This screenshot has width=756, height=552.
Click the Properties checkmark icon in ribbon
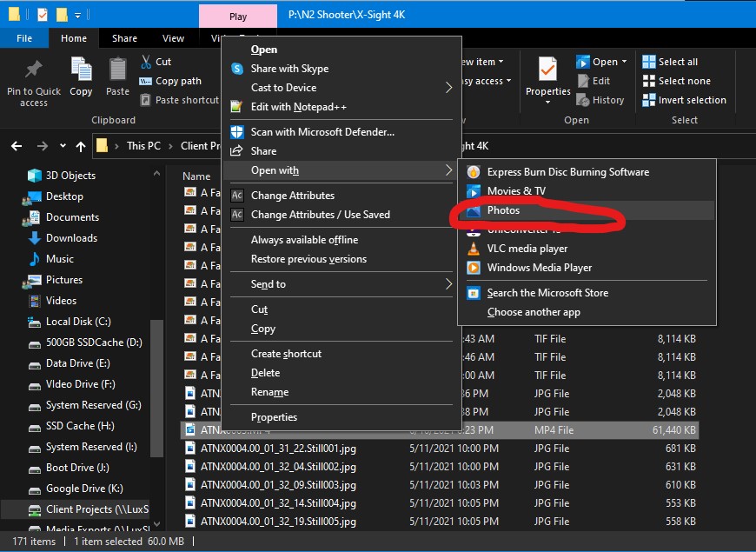click(x=547, y=69)
